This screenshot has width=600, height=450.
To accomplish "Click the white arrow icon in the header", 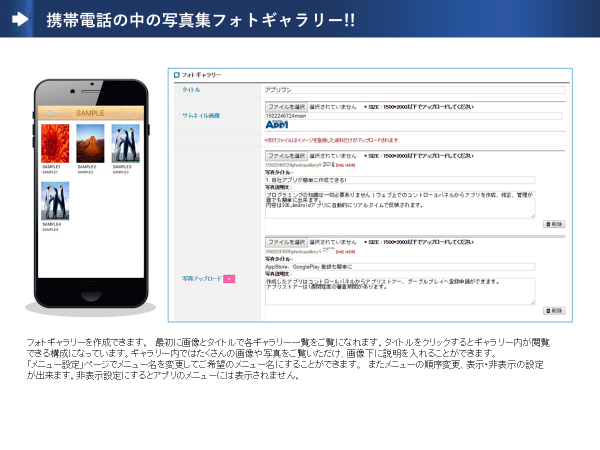I will [x=20, y=20].
